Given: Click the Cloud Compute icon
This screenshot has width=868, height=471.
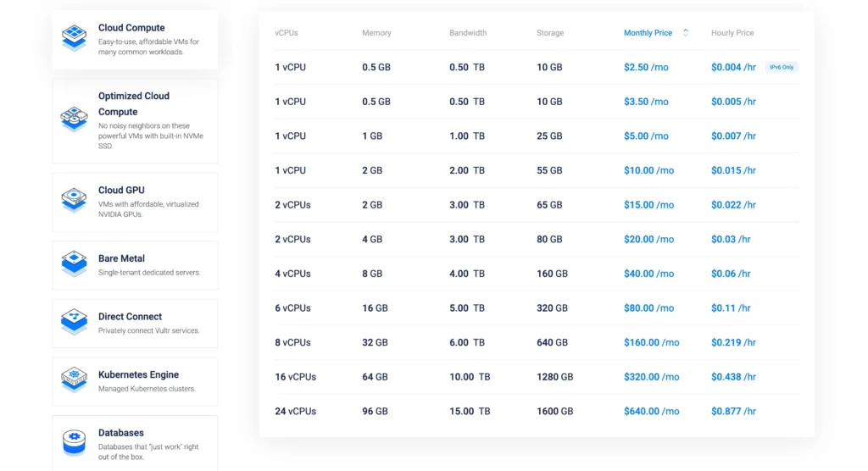Looking at the screenshot, I should tap(75, 37).
